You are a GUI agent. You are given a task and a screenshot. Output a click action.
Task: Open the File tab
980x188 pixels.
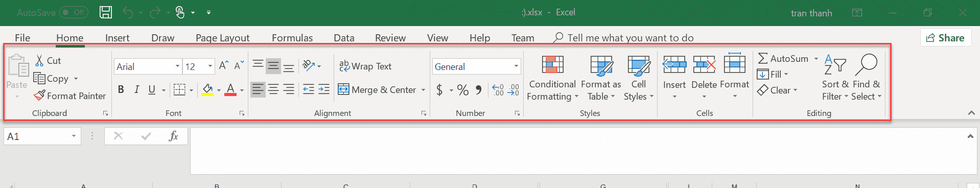click(x=22, y=38)
